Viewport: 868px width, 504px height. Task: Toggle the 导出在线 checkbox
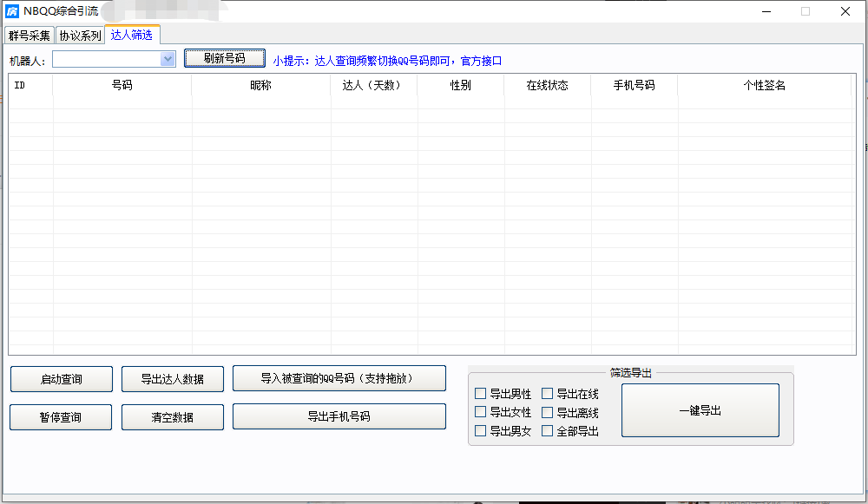click(x=548, y=394)
